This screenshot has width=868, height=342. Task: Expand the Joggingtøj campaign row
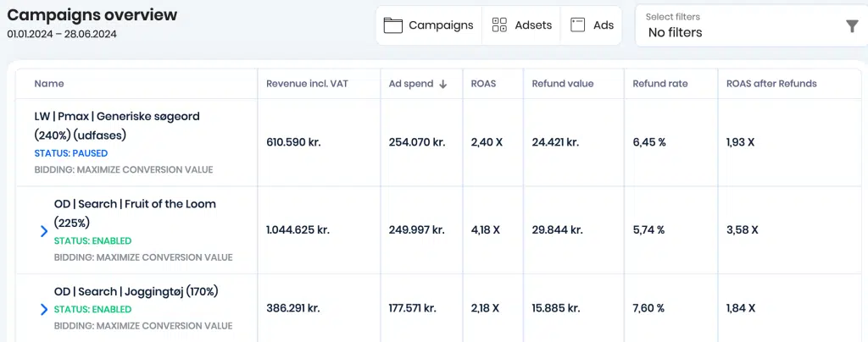[44, 309]
